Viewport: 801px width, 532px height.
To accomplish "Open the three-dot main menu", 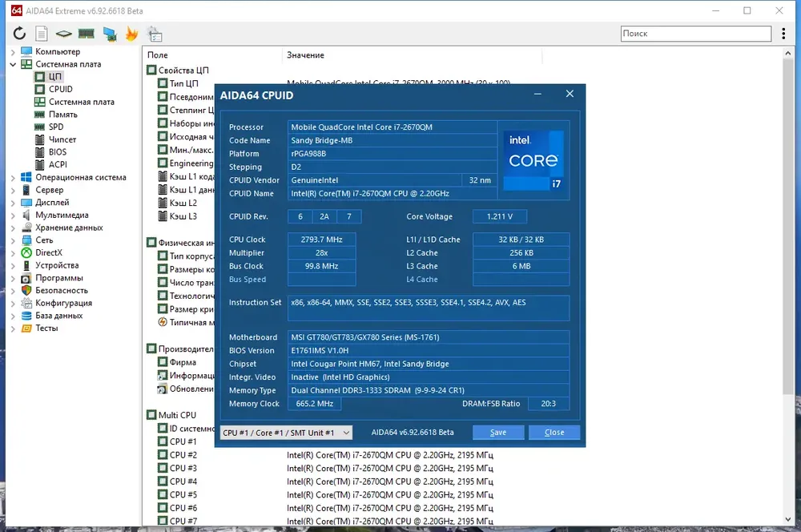I will (783, 34).
